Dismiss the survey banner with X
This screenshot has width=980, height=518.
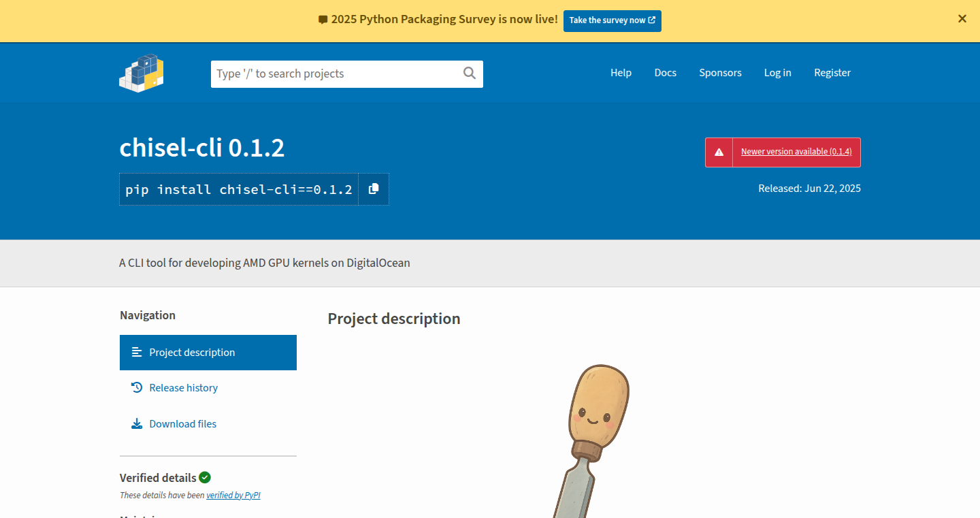(962, 19)
